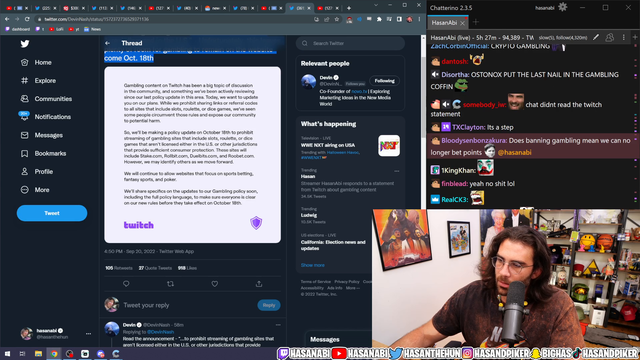Open Chrome from the Windows taskbar

54,353
